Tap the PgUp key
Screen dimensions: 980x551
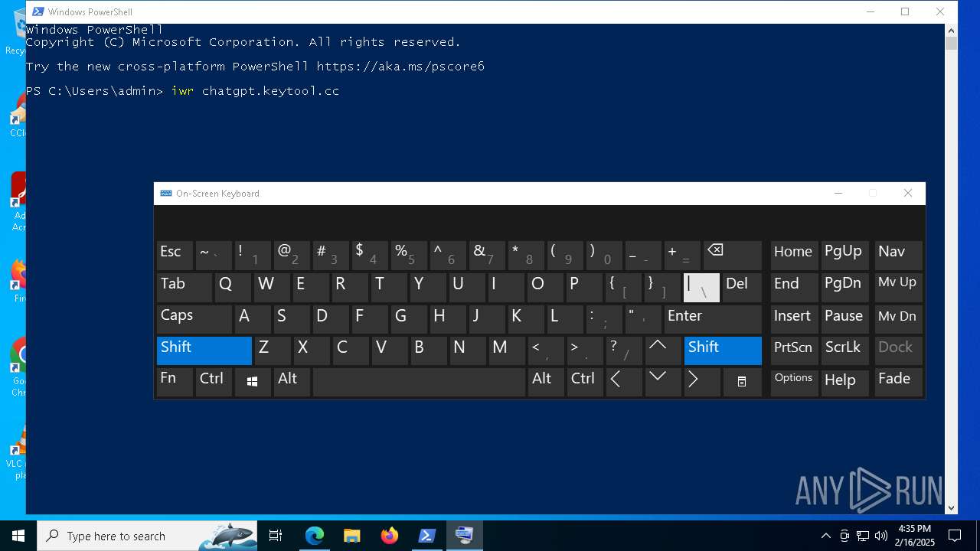845,256
